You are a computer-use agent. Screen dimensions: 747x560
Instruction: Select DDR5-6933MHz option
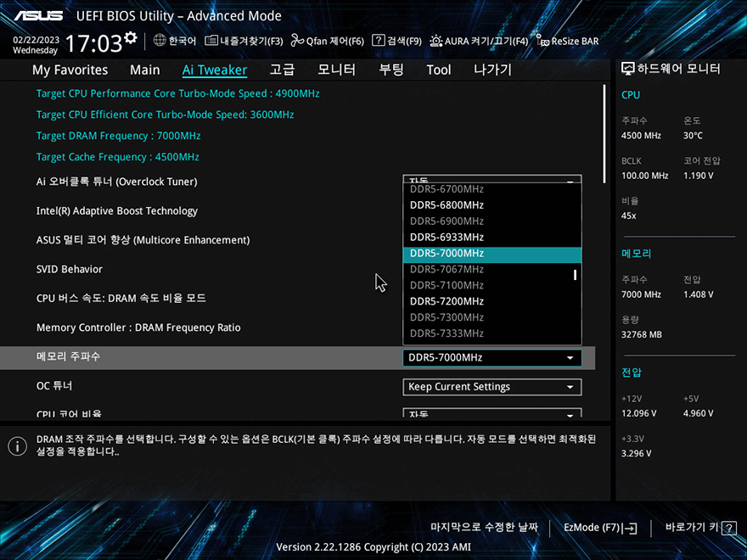[x=492, y=237]
